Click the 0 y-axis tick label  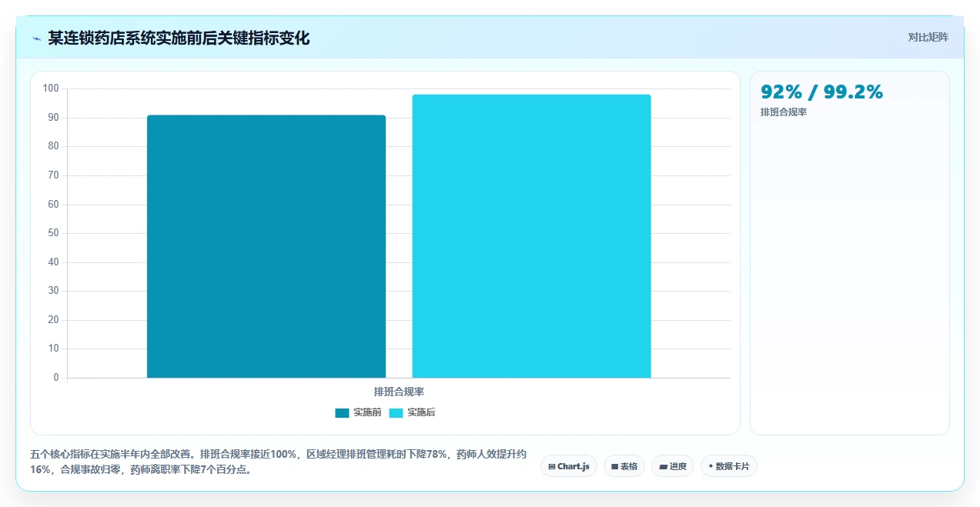(56, 378)
